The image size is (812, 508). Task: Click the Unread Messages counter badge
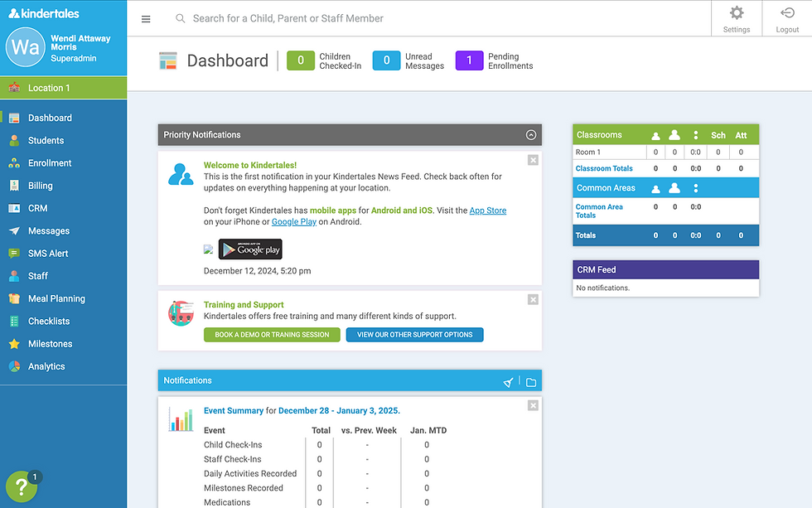coord(386,60)
